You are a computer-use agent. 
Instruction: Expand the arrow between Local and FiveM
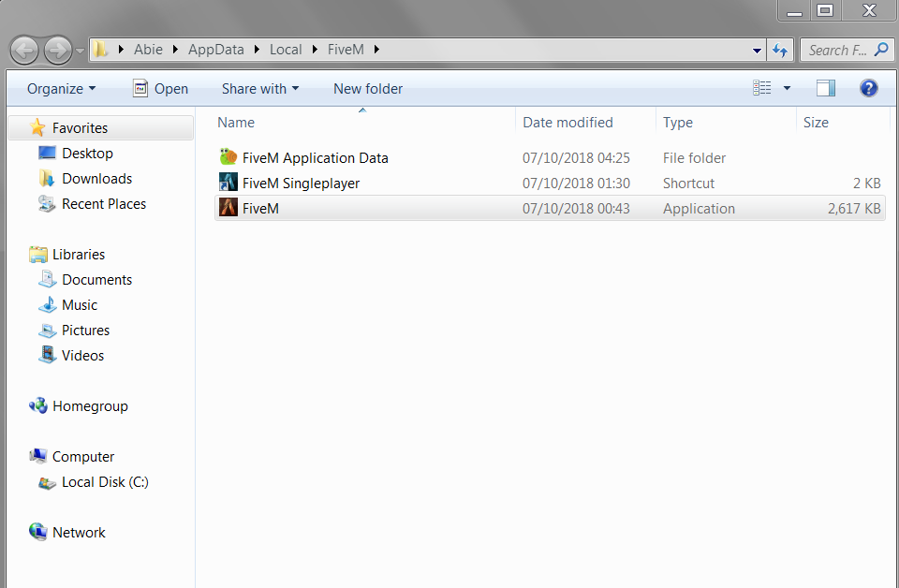pos(315,50)
